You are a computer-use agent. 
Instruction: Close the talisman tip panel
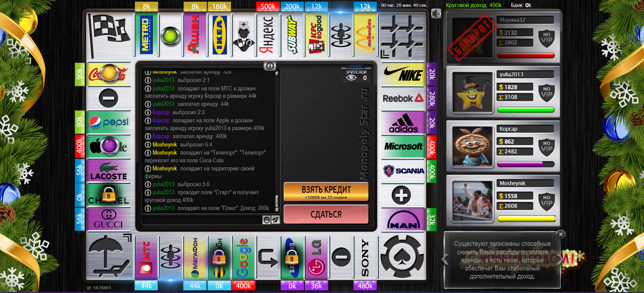[x=561, y=234]
